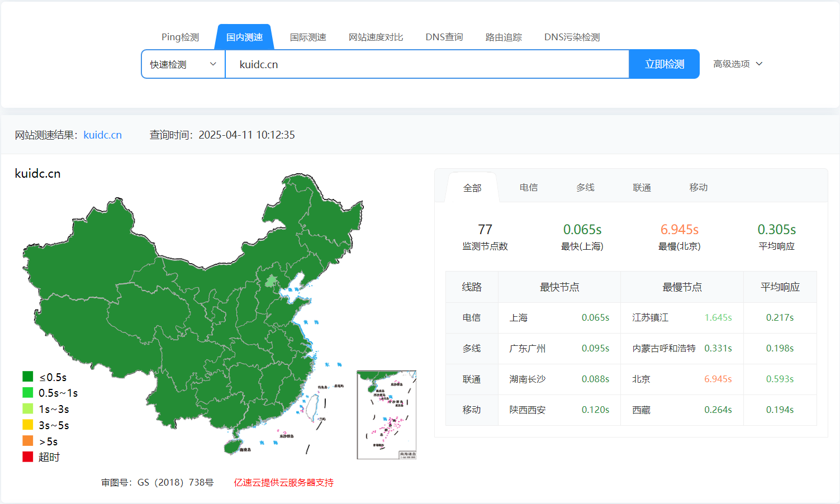Image resolution: width=840 pixels, height=504 pixels.
Task: Click the 立即检测 button
Action: [x=665, y=64]
